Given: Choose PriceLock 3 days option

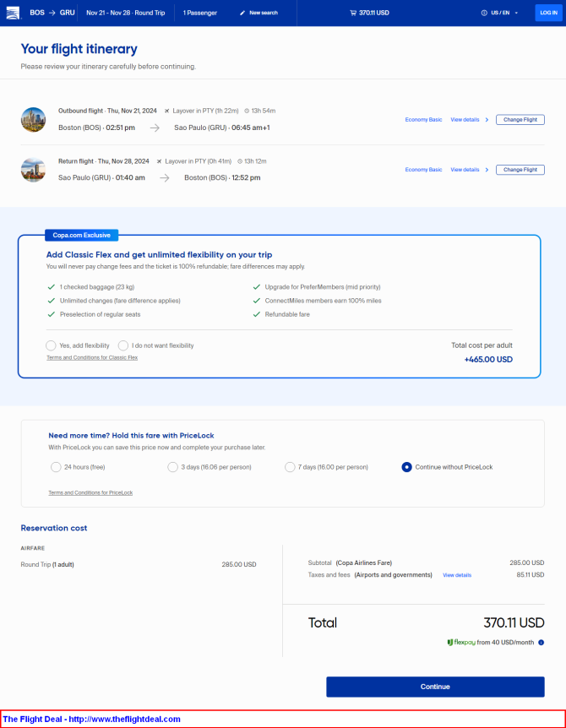Looking at the screenshot, I should coord(172,467).
